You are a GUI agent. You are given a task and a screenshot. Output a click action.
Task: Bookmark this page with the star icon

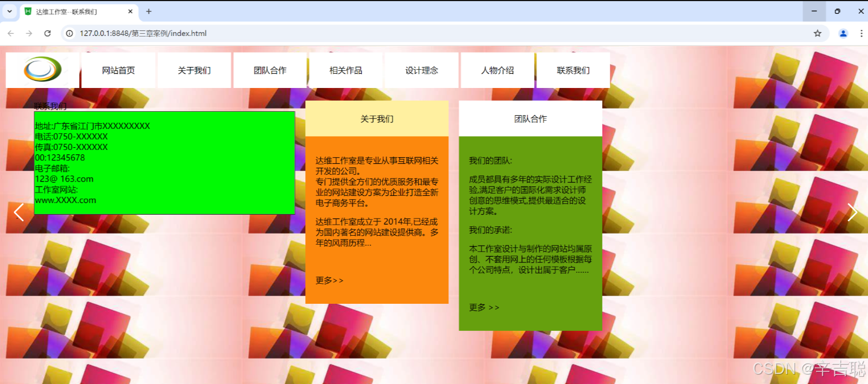(818, 33)
